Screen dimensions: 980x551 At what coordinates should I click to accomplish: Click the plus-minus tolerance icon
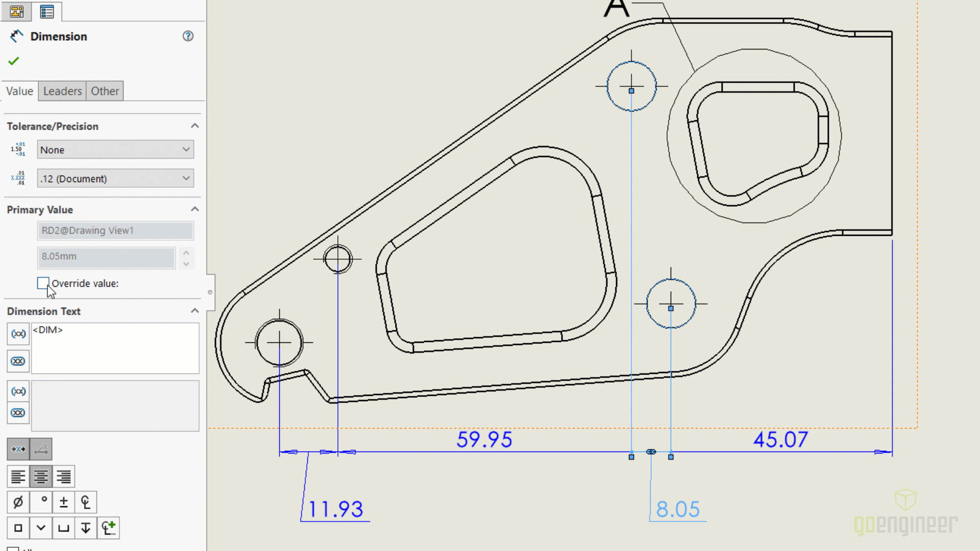tap(63, 501)
